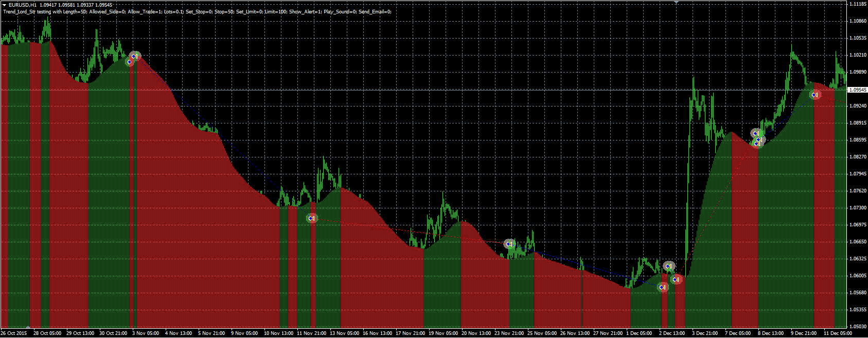The image size is (868, 338).
Task: Click the 20 Nov 13:00 time label
Action: pos(476,333)
